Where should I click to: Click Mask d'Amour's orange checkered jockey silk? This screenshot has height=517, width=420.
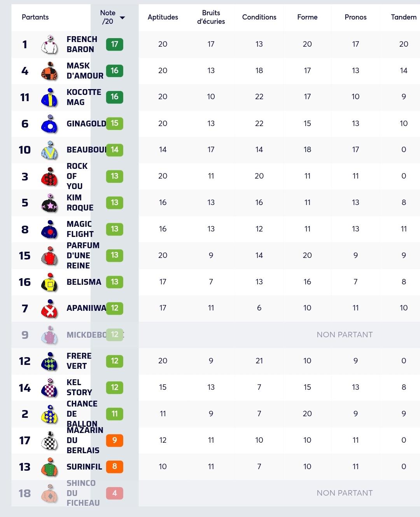click(x=49, y=71)
